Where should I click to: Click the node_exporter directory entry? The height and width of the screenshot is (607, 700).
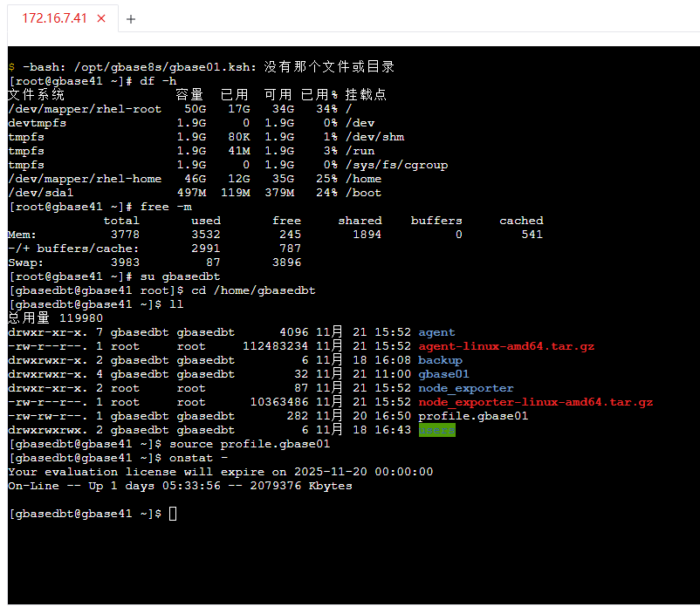click(x=465, y=388)
